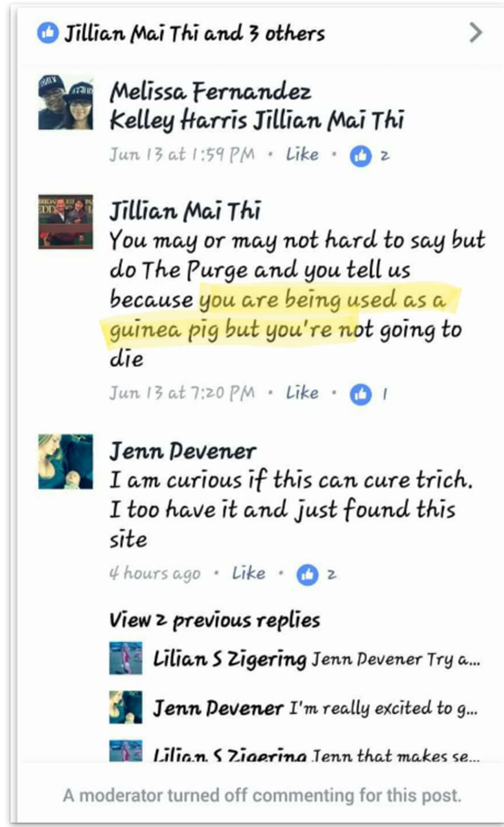The height and width of the screenshot is (827, 504).
Task: Open Melissa Fernandez's profile picture
Action: click(x=65, y=102)
